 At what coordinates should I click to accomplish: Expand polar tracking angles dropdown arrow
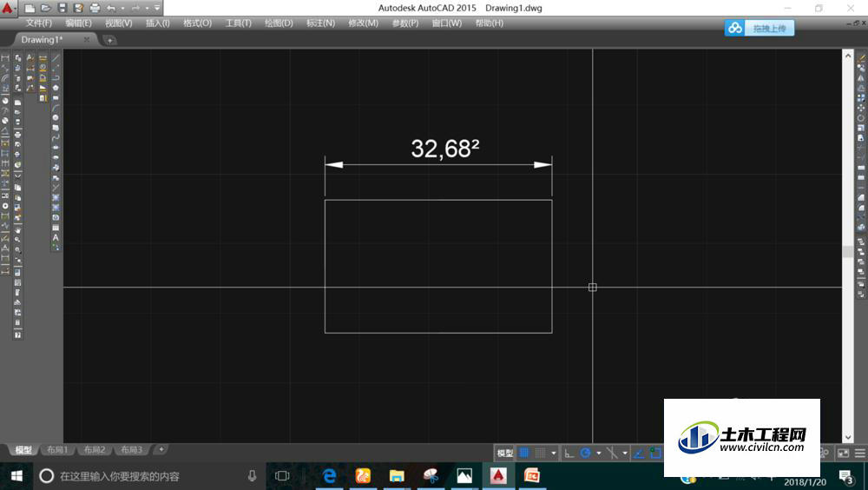click(598, 453)
